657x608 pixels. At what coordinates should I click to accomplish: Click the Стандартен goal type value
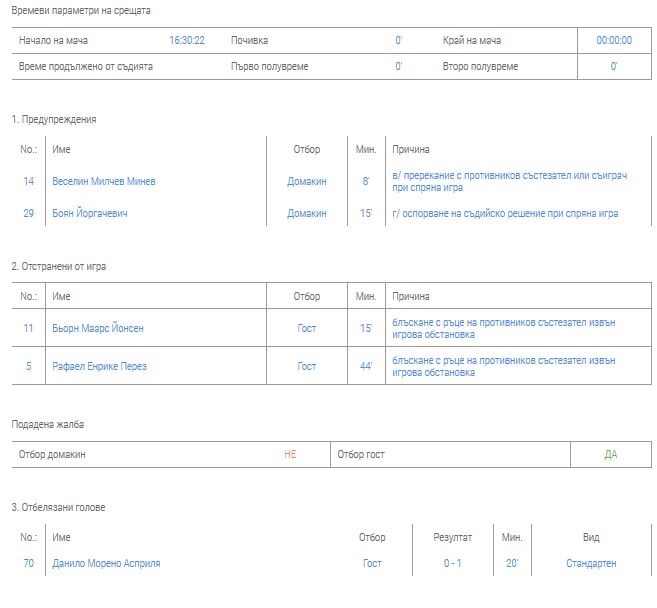click(591, 564)
